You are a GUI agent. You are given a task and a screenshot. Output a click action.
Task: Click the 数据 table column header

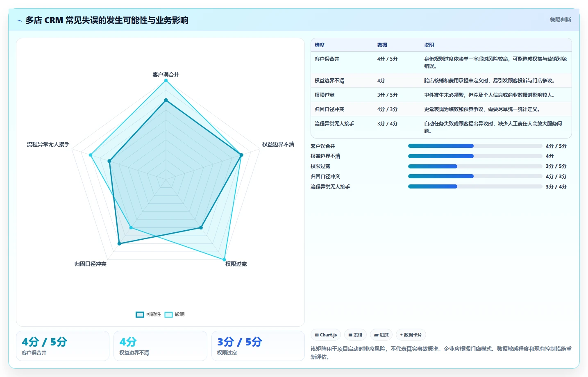(382, 45)
